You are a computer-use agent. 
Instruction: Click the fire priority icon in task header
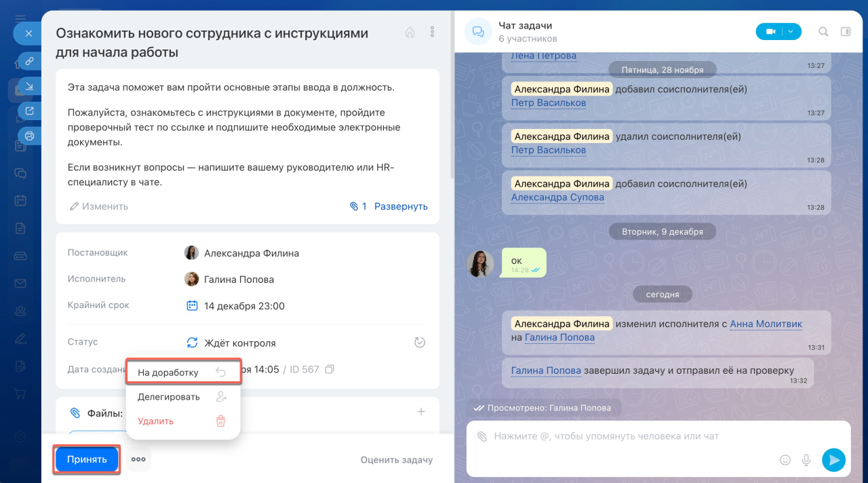(x=410, y=32)
